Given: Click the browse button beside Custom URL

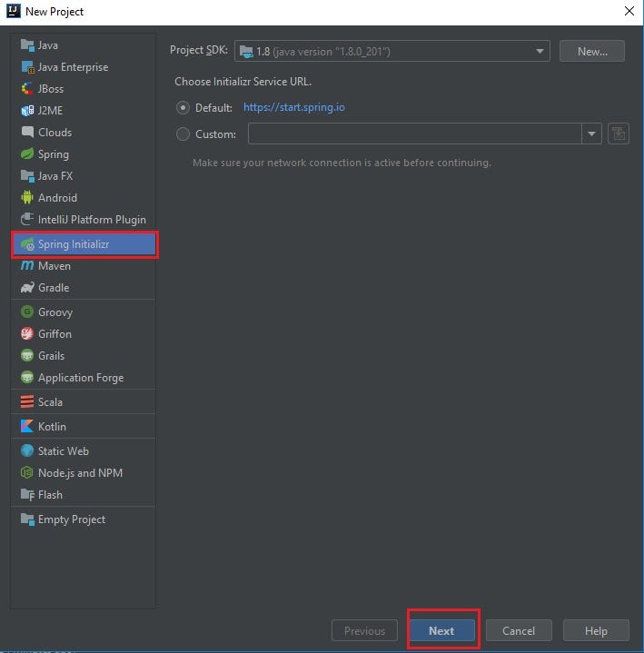Looking at the screenshot, I should (619, 134).
